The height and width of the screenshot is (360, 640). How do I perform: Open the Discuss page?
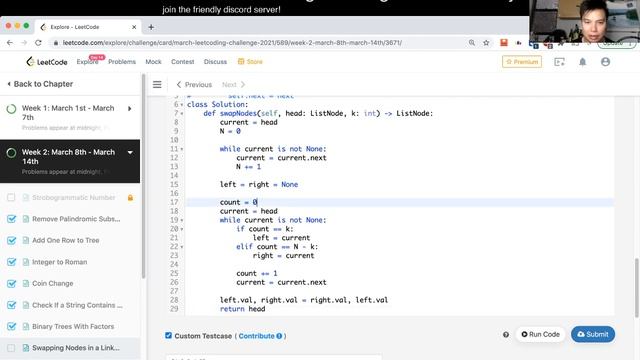215,62
